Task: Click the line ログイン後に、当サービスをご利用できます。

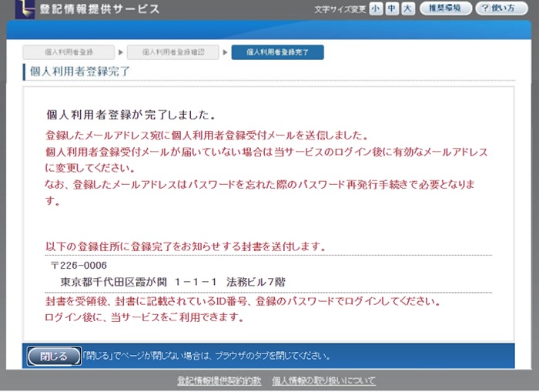Action: click(145, 317)
